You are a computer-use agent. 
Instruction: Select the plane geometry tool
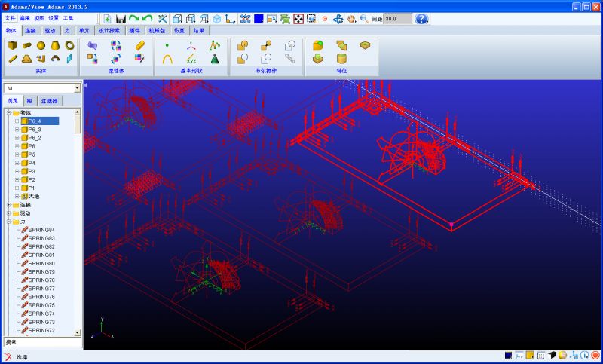pos(69,59)
